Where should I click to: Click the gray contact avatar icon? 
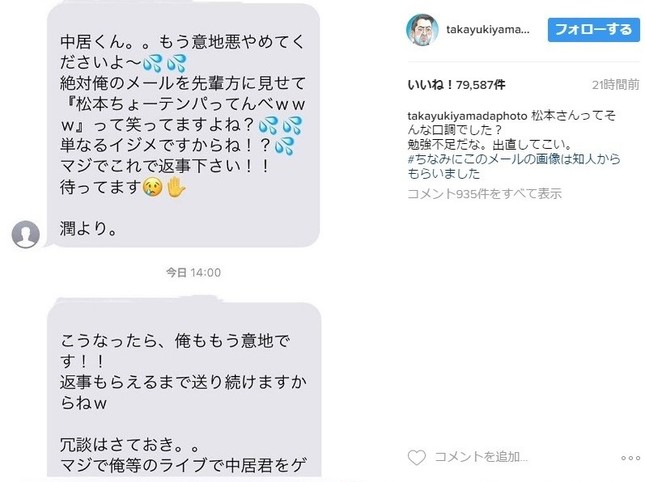tap(26, 234)
